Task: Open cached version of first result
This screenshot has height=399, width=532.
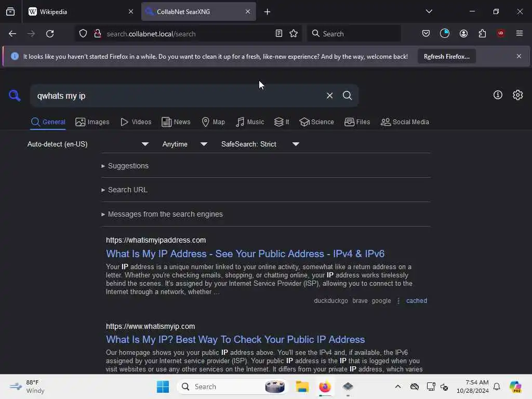Action: click(x=416, y=301)
